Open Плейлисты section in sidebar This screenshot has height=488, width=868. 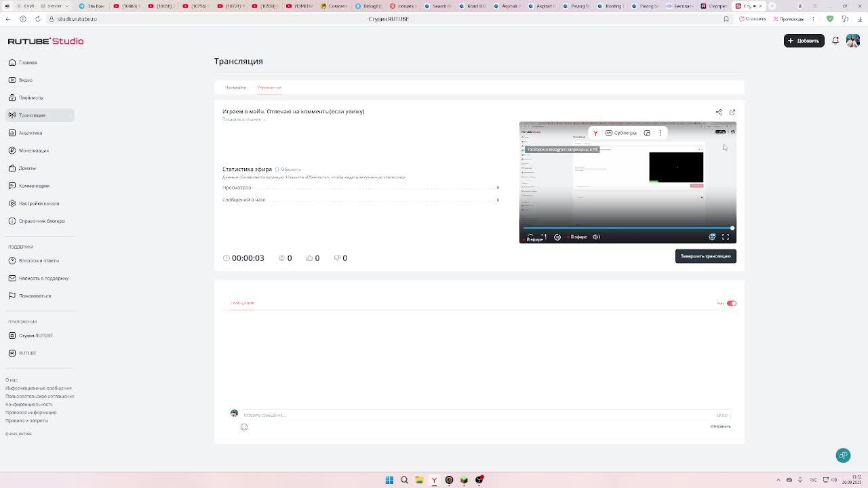pyautogui.click(x=39, y=98)
